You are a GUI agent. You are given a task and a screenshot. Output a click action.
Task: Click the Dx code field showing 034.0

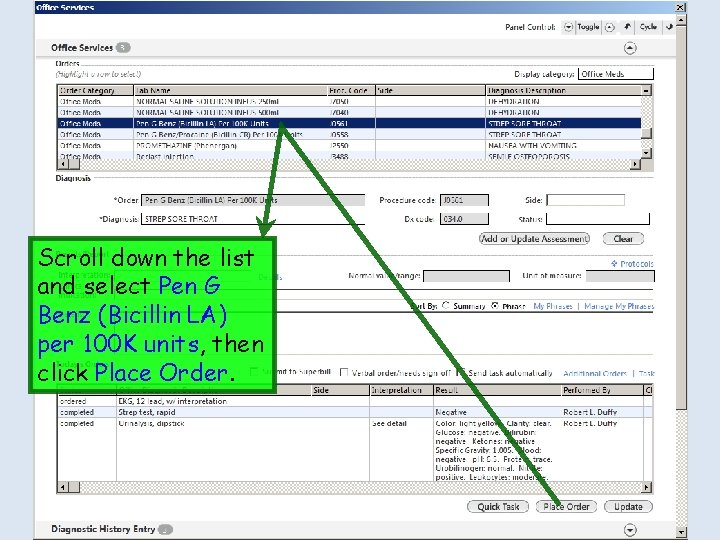tap(464, 219)
